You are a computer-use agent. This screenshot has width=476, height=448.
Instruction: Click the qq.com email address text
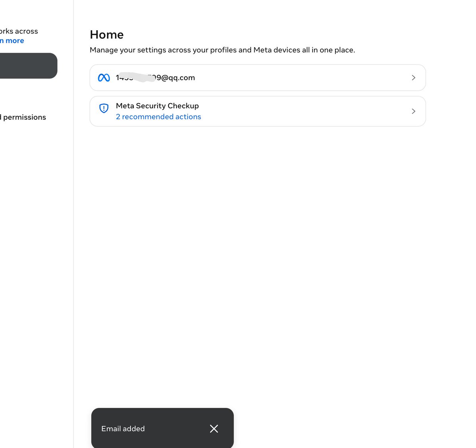point(155,78)
